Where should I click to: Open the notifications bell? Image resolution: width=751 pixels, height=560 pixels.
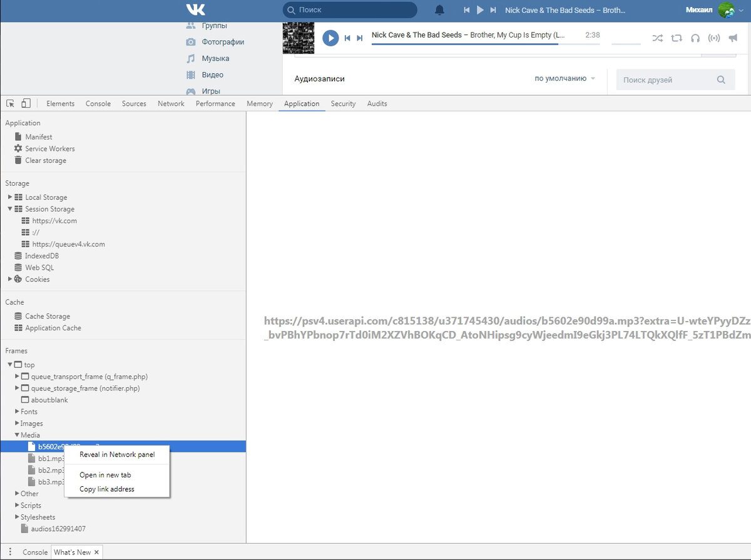440,10
